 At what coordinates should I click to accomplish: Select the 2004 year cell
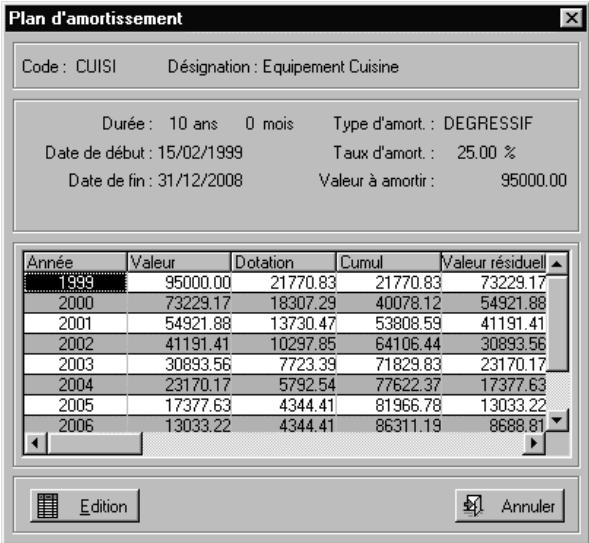coord(75,385)
